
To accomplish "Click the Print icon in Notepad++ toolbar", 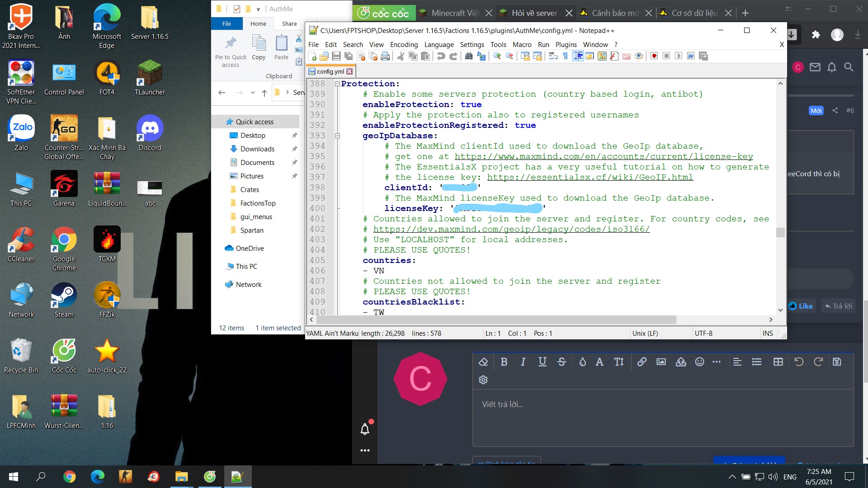I will [x=385, y=56].
